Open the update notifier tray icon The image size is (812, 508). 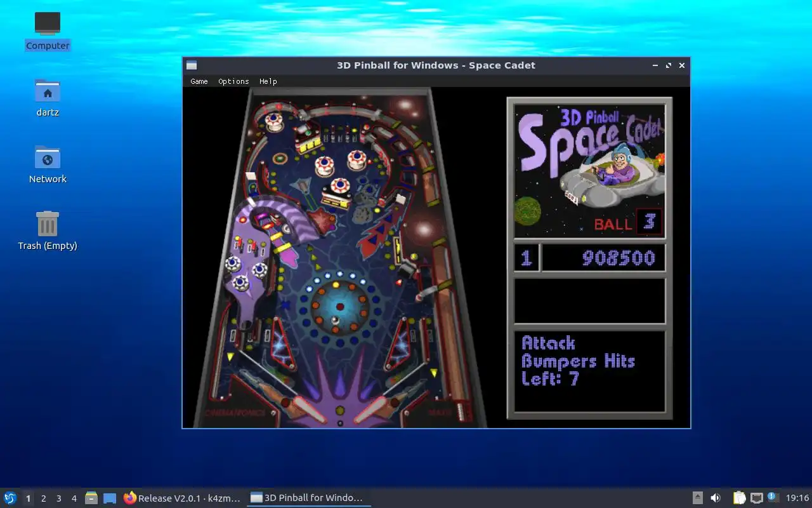coord(773,497)
